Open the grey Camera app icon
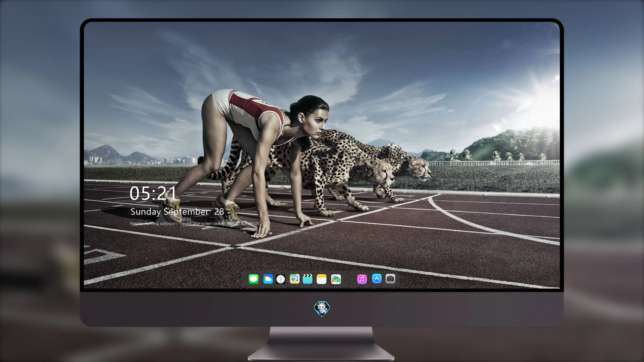The width and height of the screenshot is (644, 362). pos(390,279)
